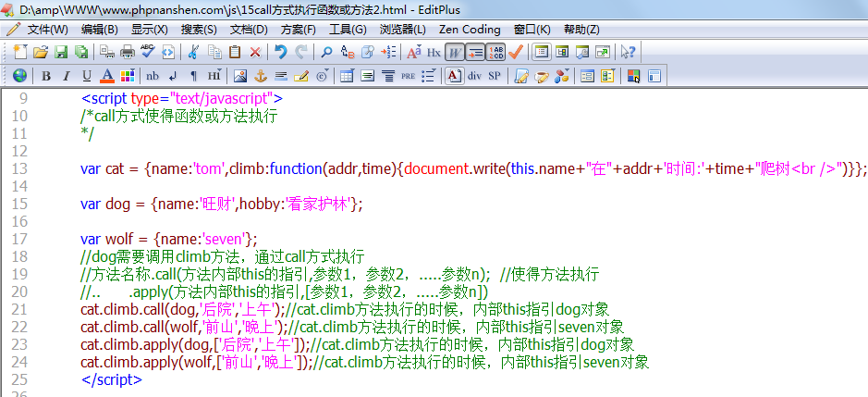
Task: Insert Anchor link icon
Action: 260,76
